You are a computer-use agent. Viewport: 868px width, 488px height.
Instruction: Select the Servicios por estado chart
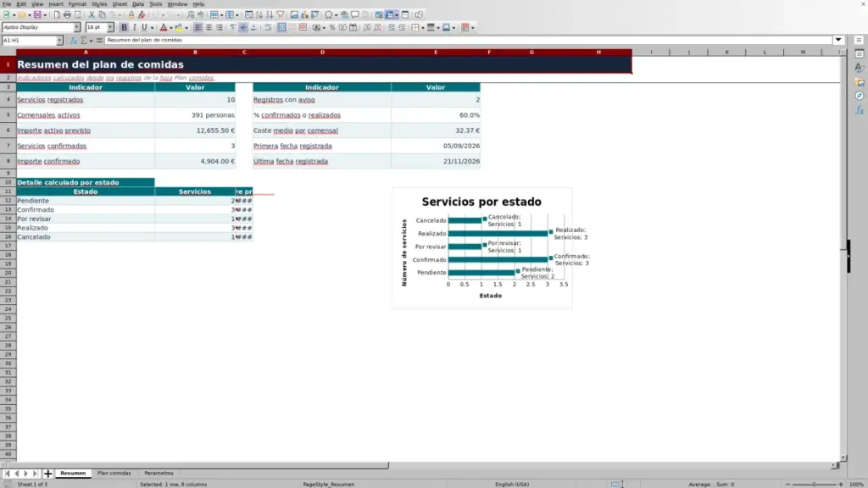482,248
